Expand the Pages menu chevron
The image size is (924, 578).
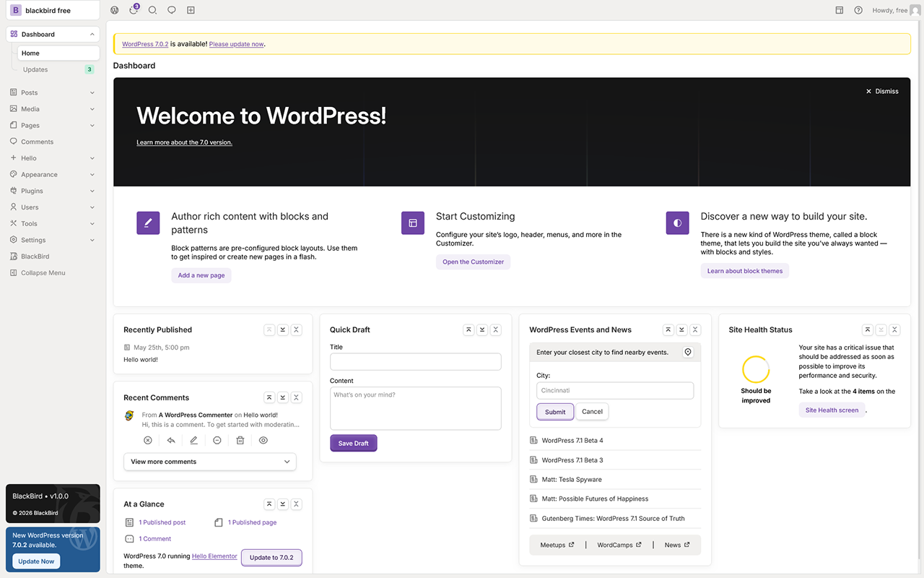point(92,126)
